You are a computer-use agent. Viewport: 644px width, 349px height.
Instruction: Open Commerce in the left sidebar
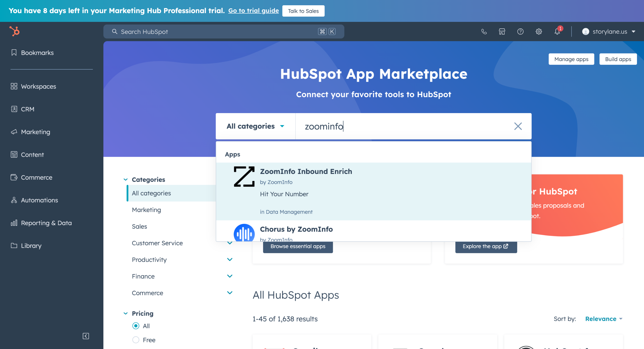tap(37, 177)
